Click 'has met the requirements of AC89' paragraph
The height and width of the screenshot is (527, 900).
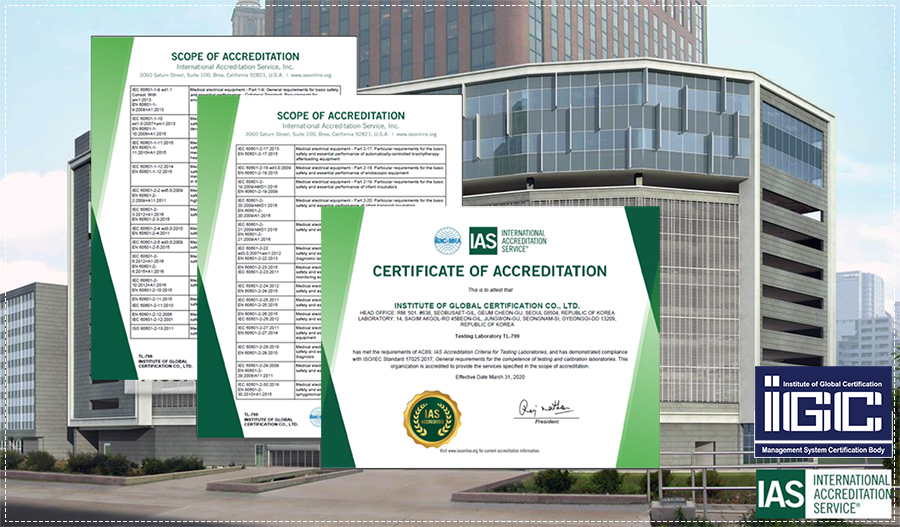click(490, 358)
